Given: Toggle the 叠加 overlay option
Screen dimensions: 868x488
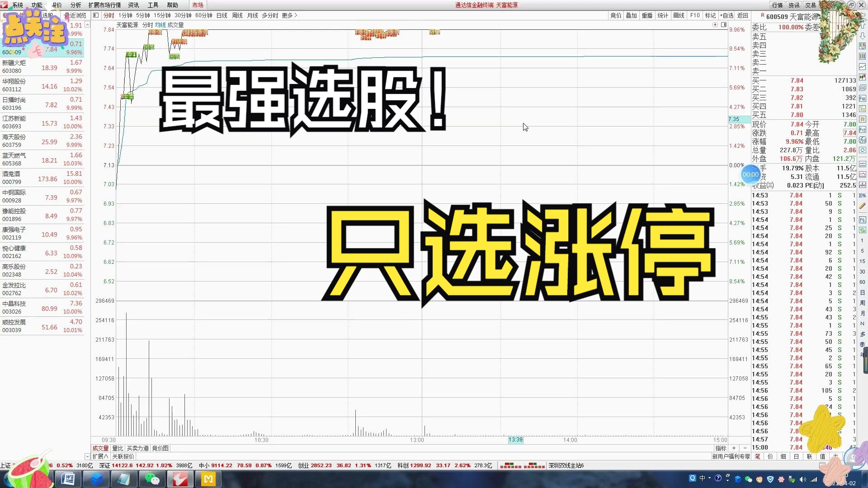Looking at the screenshot, I should [x=631, y=15].
